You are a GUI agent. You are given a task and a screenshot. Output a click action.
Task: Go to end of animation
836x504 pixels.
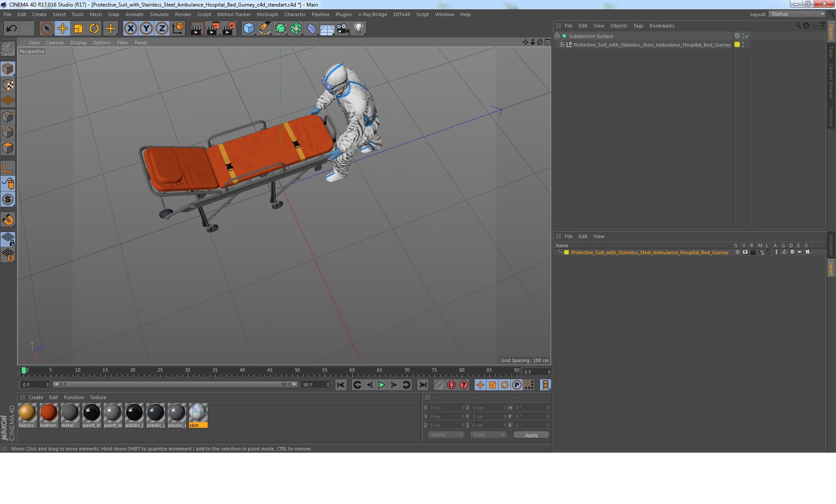[x=422, y=385]
